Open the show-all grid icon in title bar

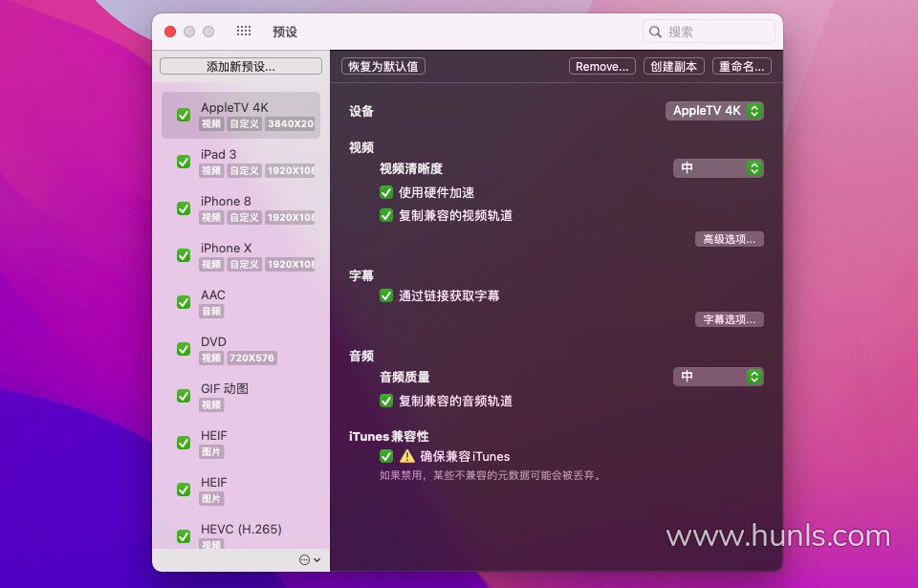244,31
